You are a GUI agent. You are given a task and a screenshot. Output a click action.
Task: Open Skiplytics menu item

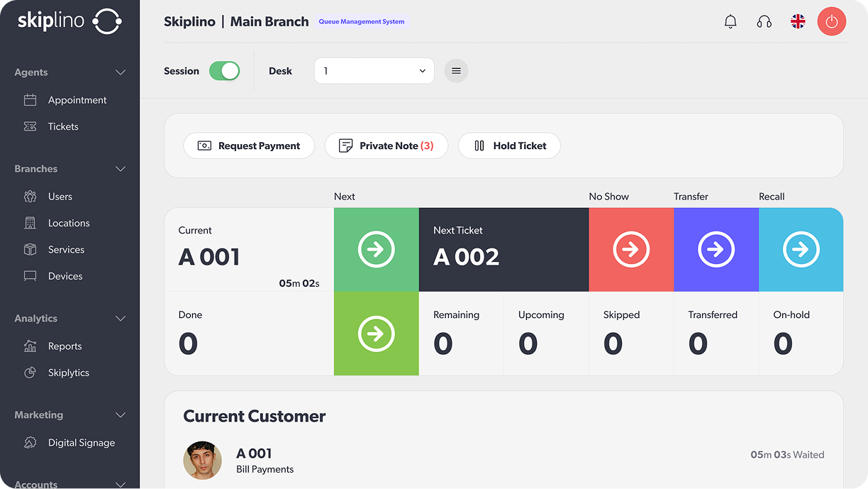[69, 373]
